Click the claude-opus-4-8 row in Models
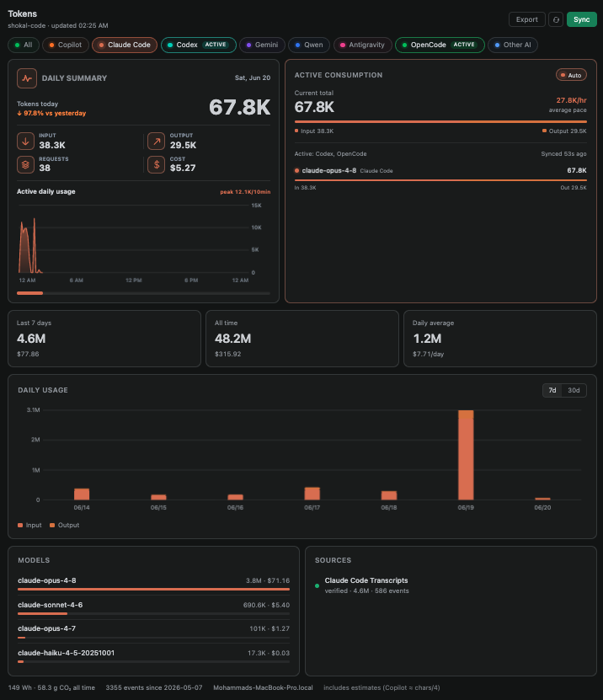The width and height of the screenshot is (603, 700). pyautogui.click(x=153, y=584)
